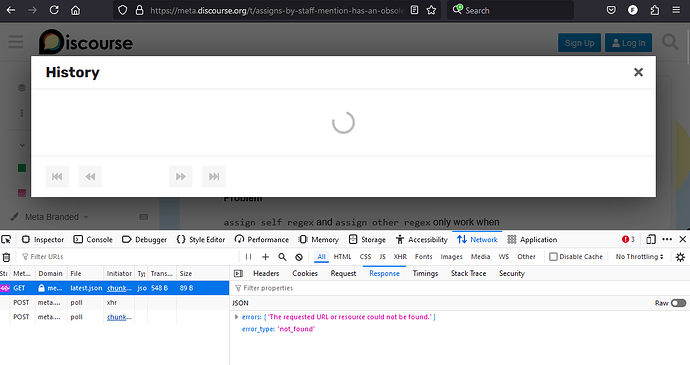Go back with browser back arrow

(11, 10)
